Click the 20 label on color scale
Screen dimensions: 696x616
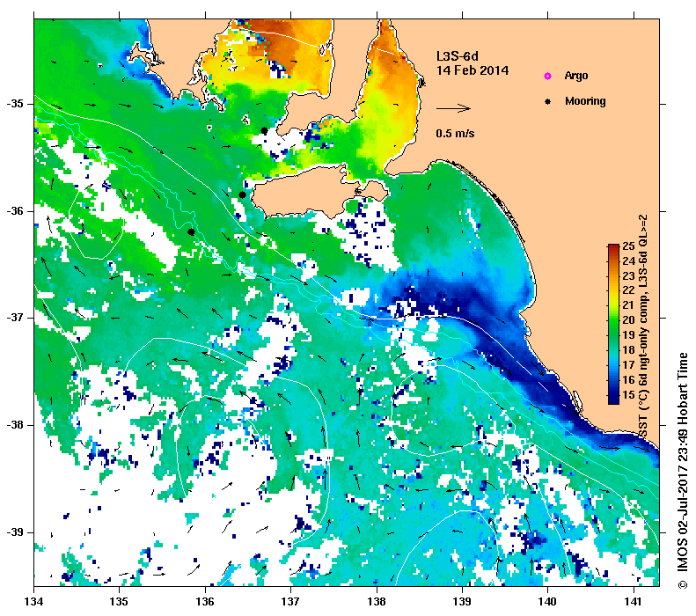(628, 320)
